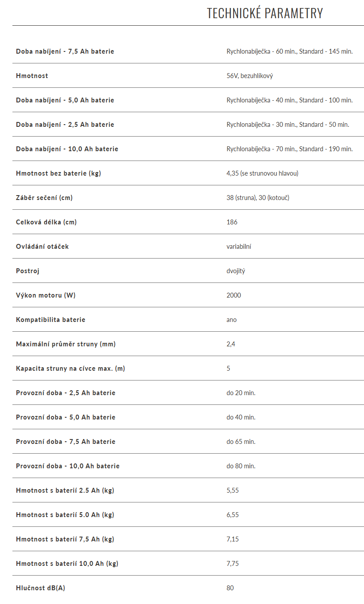Select the Provozní doba 10,0 Ah baterie label
The width and height of the screenshot is (364, 604).
[68, 466]
